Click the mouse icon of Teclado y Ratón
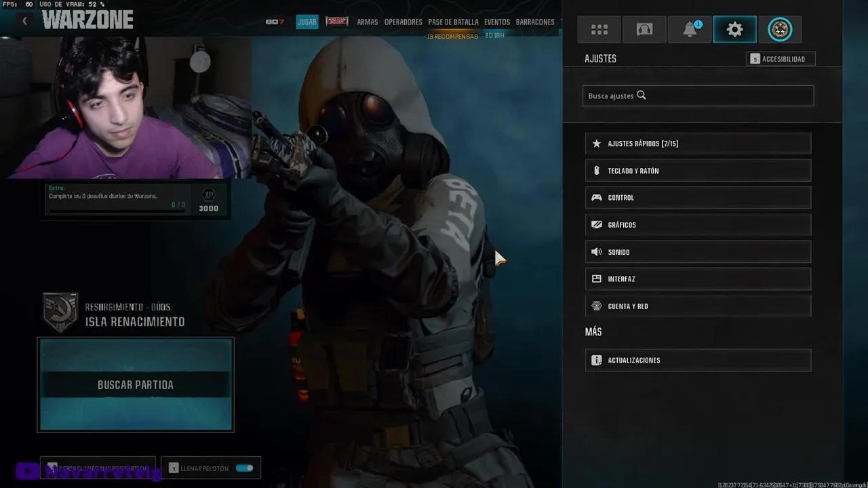 point(597,171)
